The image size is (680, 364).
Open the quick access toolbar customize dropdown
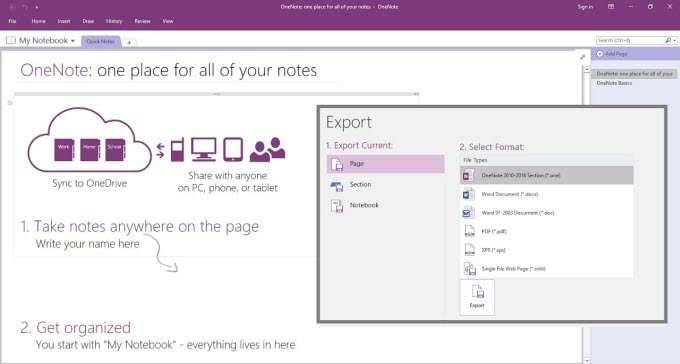click(x=37, y=7)
